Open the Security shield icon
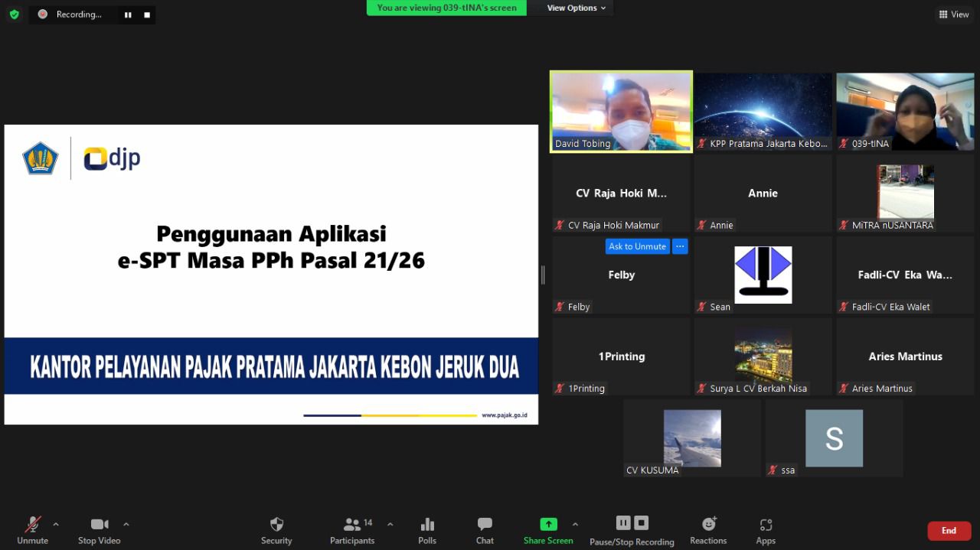The image size is (980, 550). (276, 525)
